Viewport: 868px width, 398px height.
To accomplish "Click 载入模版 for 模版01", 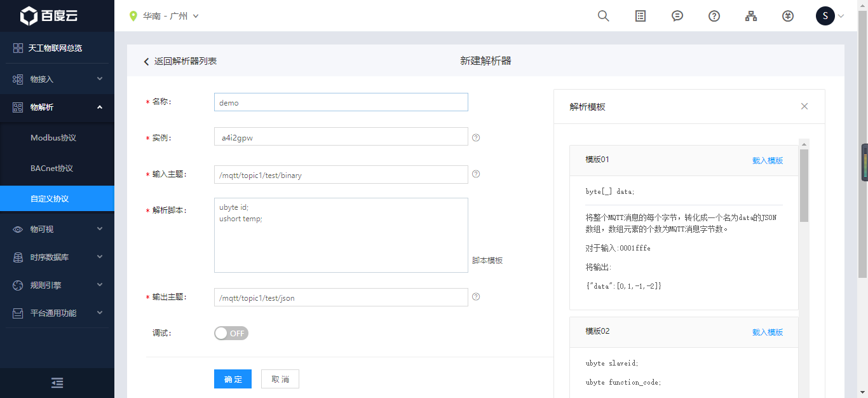I will (768, 161).
